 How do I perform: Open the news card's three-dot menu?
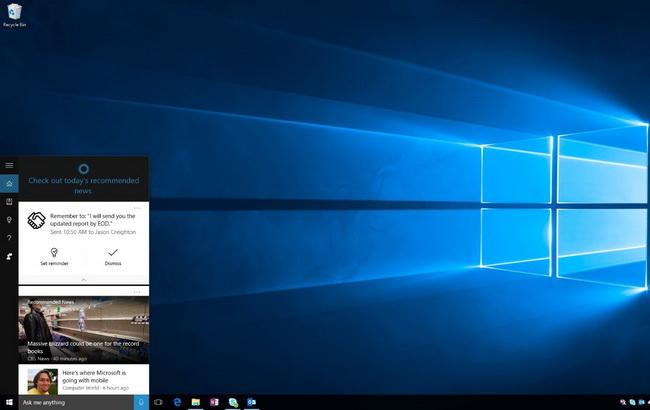137,292
